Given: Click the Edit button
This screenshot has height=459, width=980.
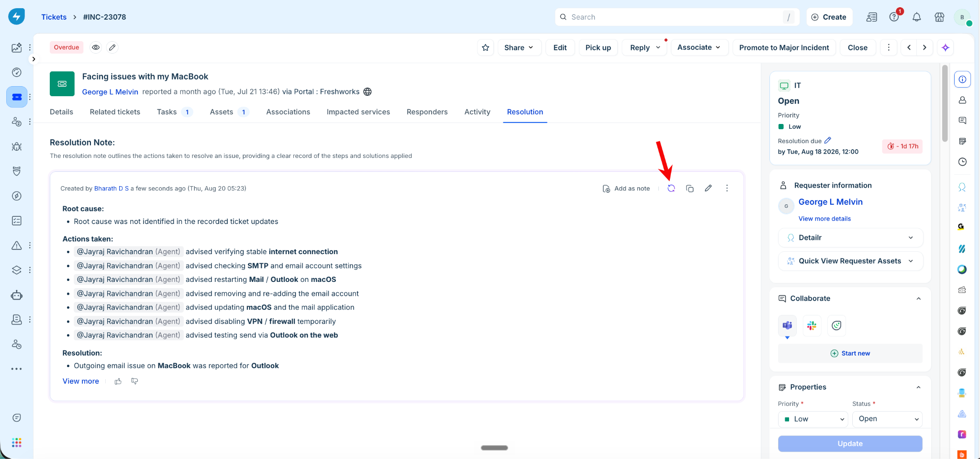Looking at the screenshot, I should [x=560, y=47].
